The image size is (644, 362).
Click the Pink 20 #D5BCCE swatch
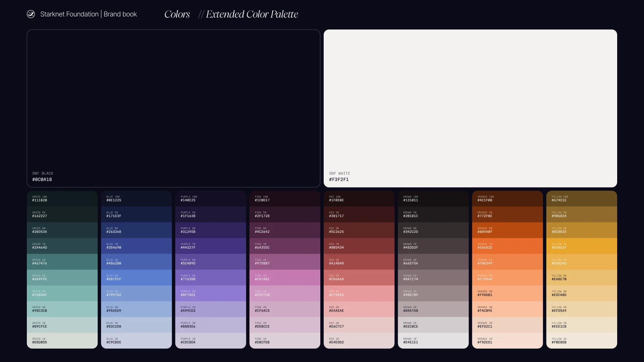284,325
